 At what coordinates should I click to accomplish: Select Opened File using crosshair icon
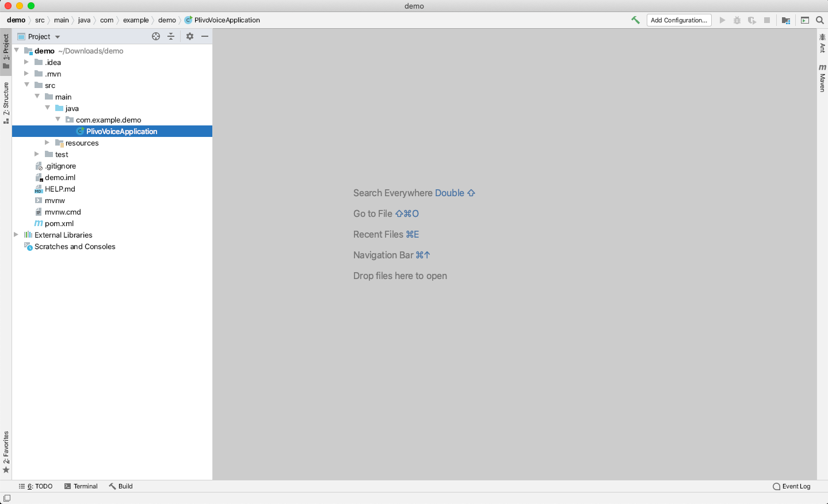click(x=156, y=36)
